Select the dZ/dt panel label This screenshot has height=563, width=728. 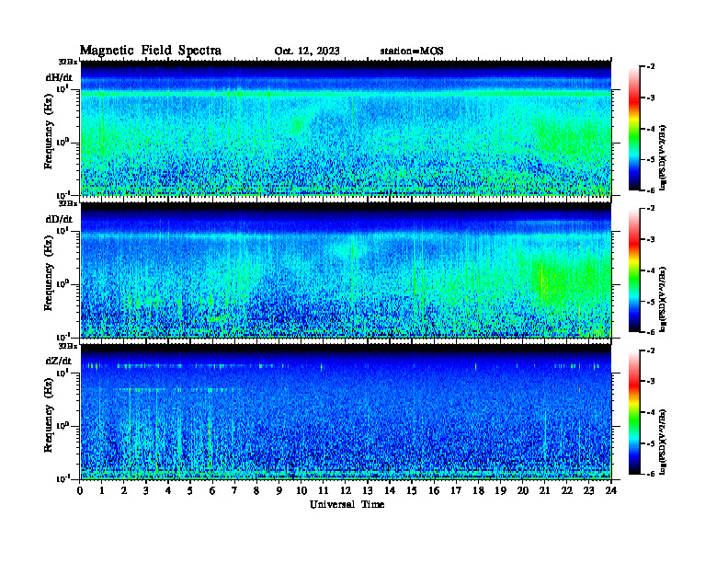pos(59,361)
